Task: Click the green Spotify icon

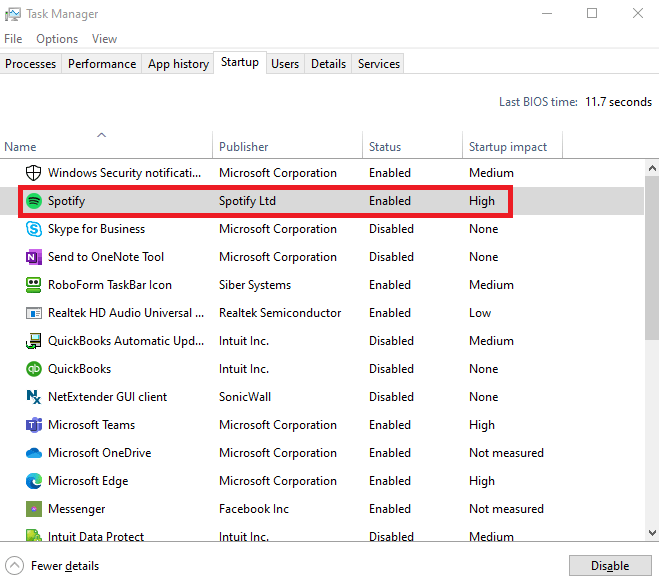Action: [x=34, y=201]
